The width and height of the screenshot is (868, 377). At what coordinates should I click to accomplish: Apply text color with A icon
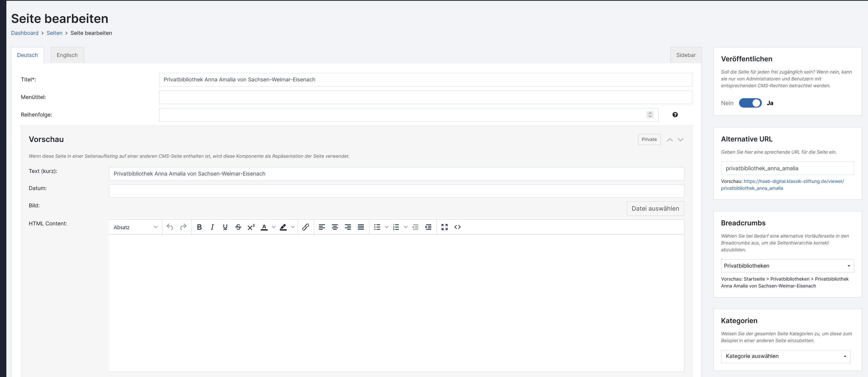(x=264, y=227)
